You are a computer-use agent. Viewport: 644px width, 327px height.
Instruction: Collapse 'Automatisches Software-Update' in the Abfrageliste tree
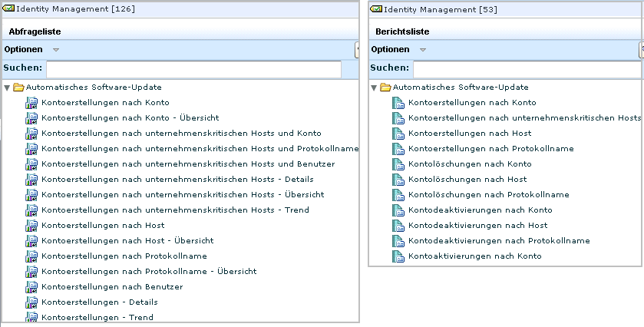click(x=7, y=88)
